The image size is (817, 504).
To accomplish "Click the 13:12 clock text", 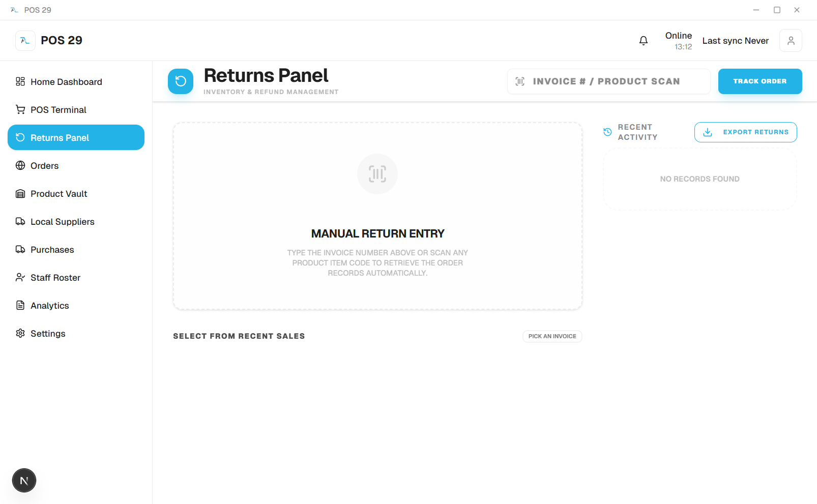I will coord(683,47).
